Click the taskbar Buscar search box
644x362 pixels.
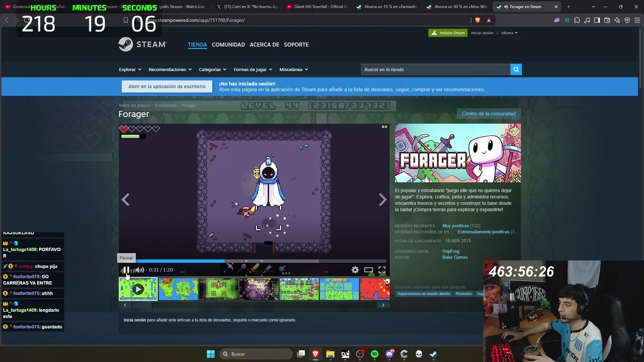[x=256, y=354]
